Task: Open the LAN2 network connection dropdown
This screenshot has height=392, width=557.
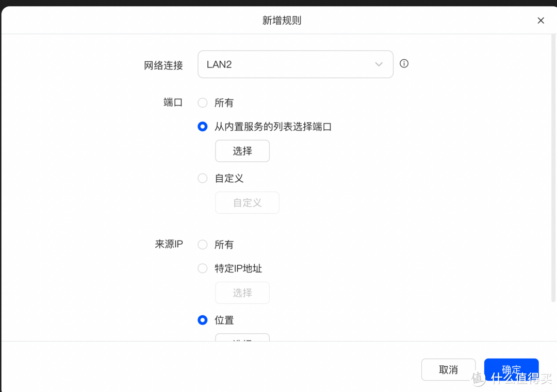Action: click(x=296, y=64)
